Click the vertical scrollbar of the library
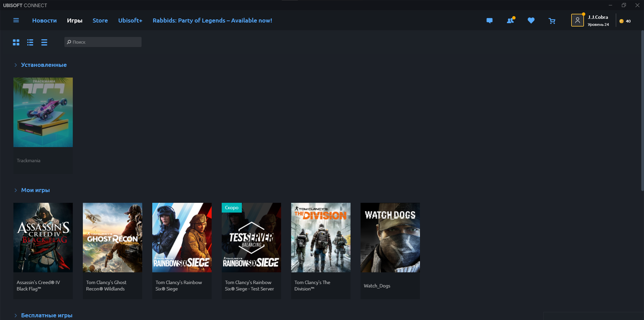The width and height of the screenshot is (644, 320). 642,111
